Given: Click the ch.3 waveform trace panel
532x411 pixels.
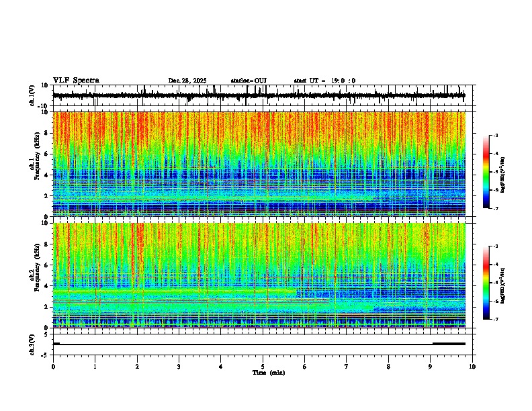Looking at the screenshot, I should (x=263, y=345).
